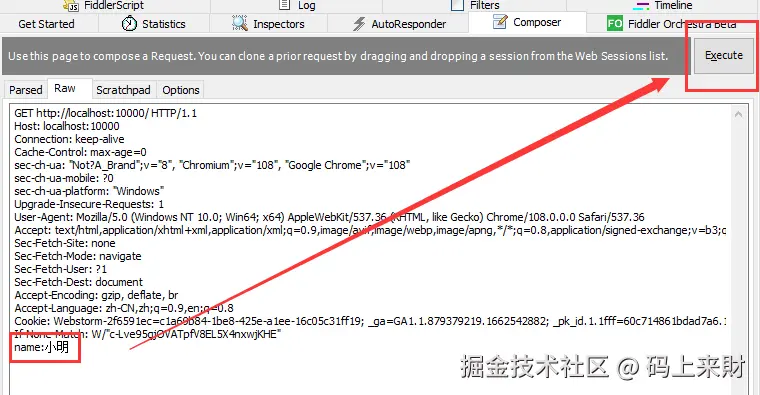
Task: Click the sec-ch-ua-platform: "Windows" line
Action: (x=89, y=191)
